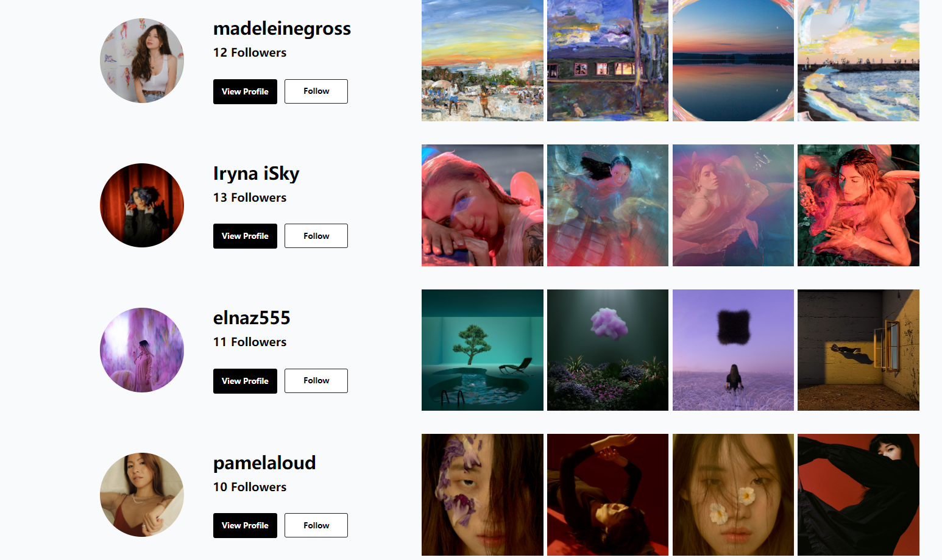View Profile of Iryna iSky
The width and height of the screenshot is (942, 560).
245,236
